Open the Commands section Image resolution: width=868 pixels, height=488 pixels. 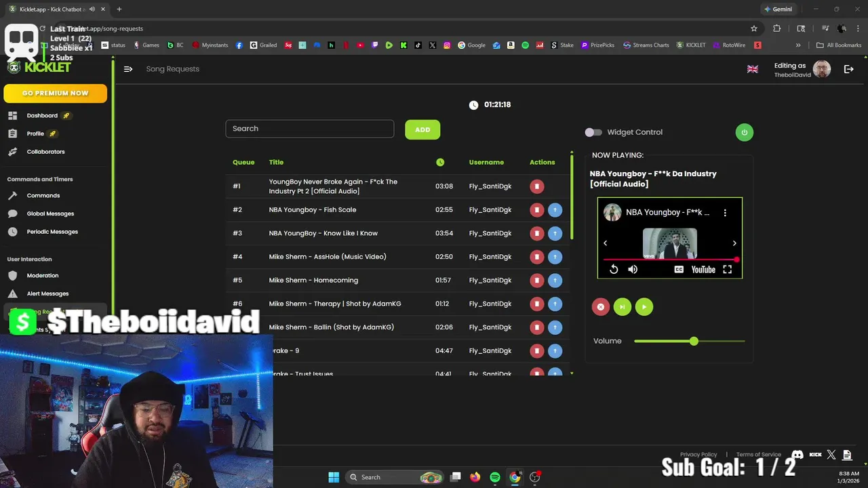[x=43, y=196]
